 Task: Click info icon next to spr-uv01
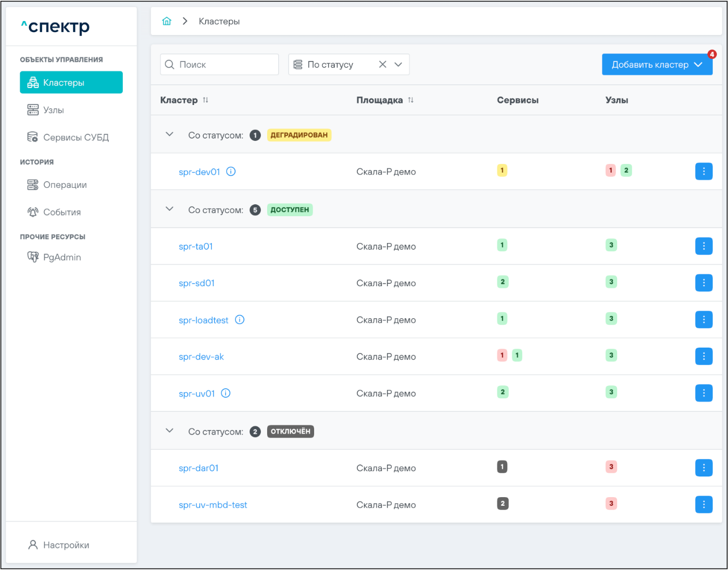(226, 393)
